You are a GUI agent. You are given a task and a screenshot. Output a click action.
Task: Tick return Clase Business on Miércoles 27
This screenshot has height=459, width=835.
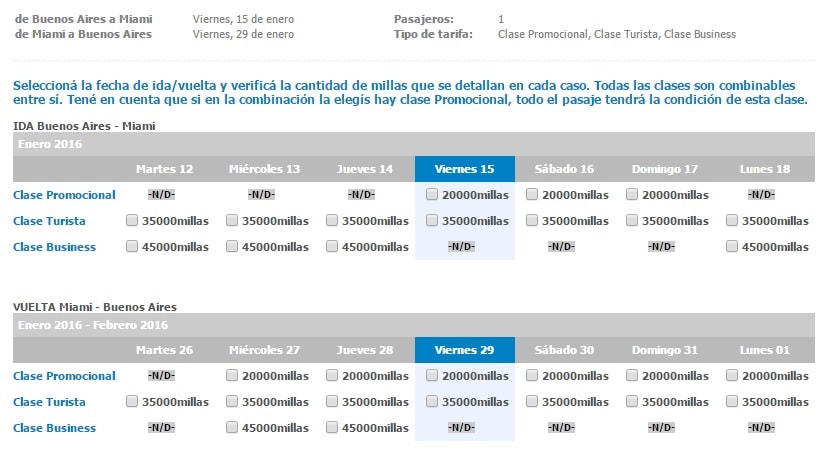tap(232, 427)
